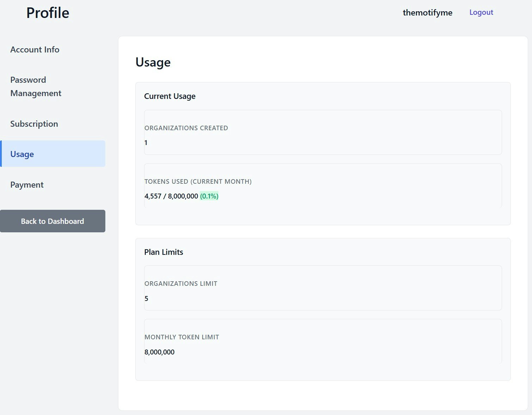The width and height of the screenshot is (532, 415).
Task: Click the 8,000,000 token limit value
Action: [159, 352]
